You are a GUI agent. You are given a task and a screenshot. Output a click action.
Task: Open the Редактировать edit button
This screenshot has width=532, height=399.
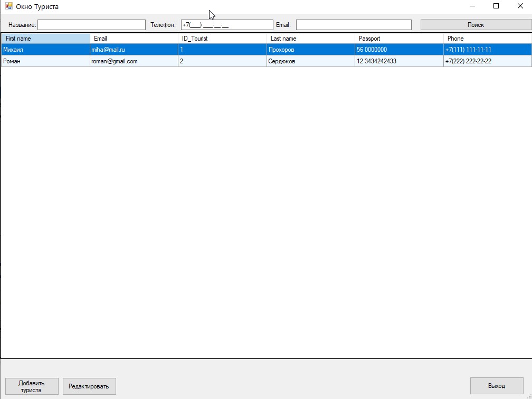(89, 386)
